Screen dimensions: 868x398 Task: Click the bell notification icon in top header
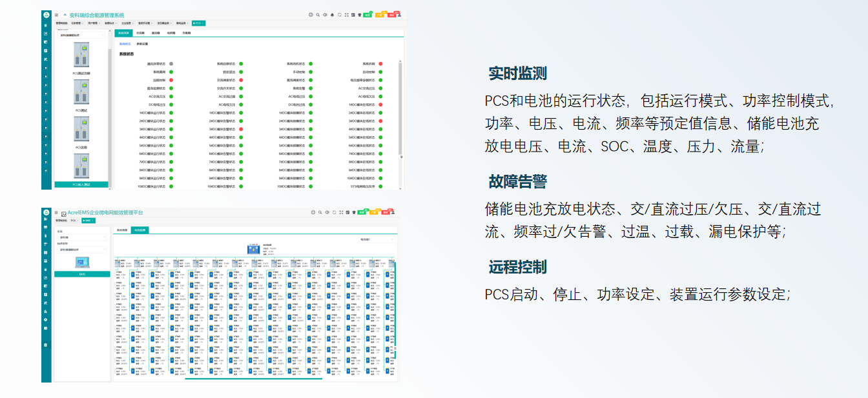point(332,15)
